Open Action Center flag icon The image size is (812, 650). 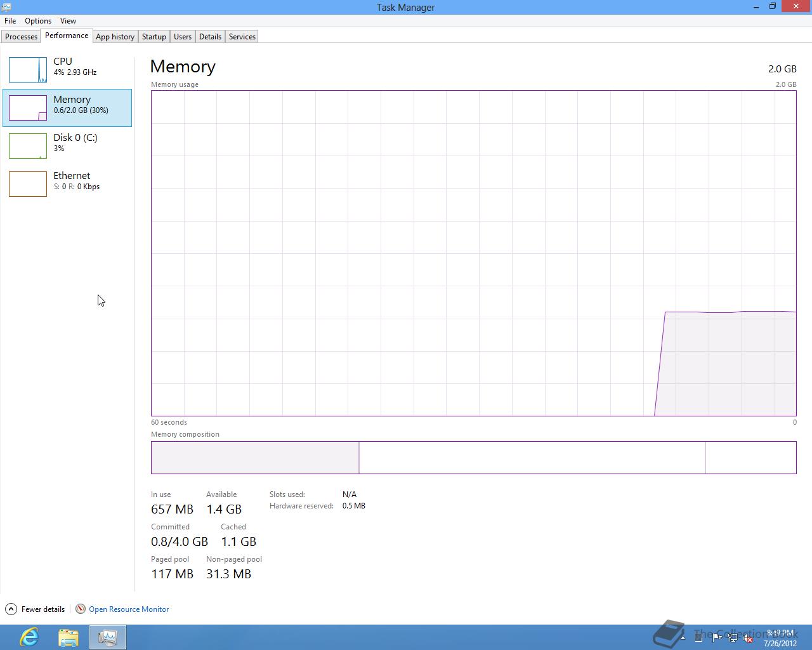pyautogui.click(x=717, y=638)
